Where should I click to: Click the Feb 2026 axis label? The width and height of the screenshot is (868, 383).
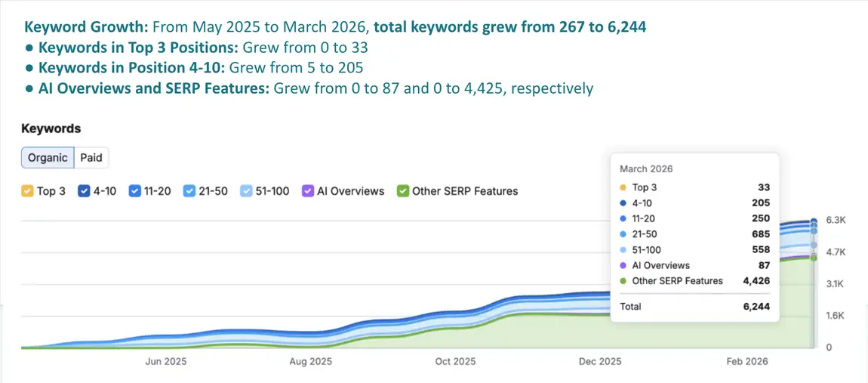click(x=747, y=361)
